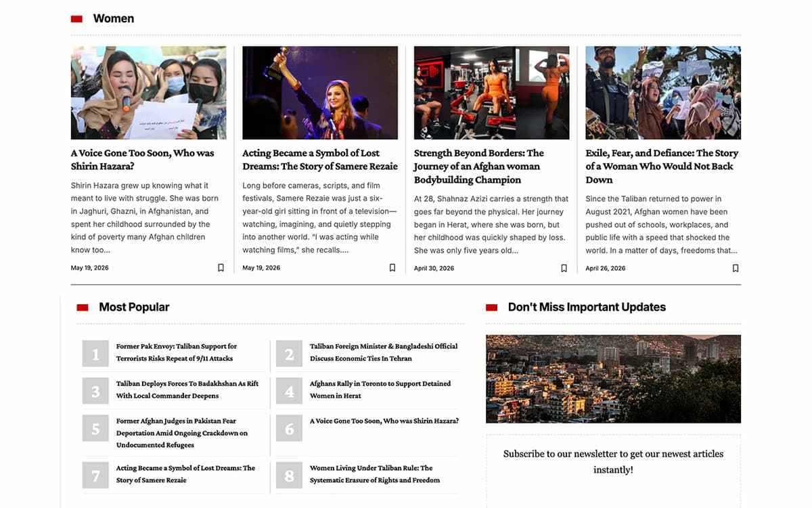Bookmark the Samere Rezaie story
Screen dimensions: 812x508
(392, 268)
